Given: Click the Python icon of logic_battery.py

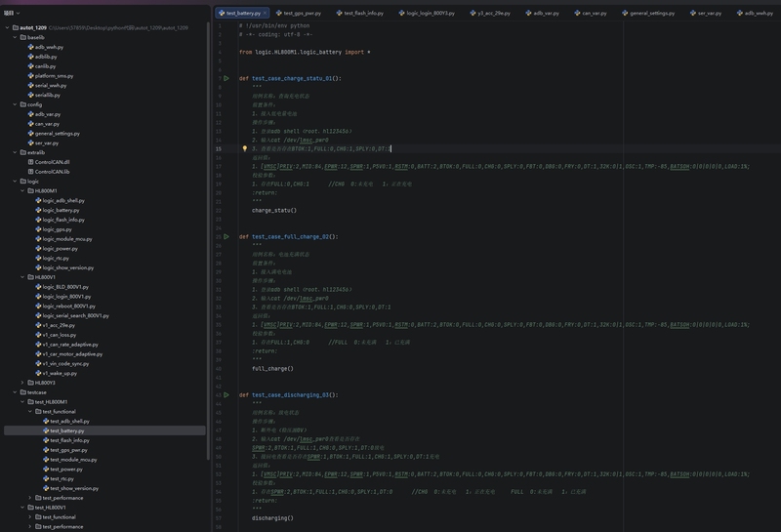Looking at the screenshot, I should click(x=37, y=210).
